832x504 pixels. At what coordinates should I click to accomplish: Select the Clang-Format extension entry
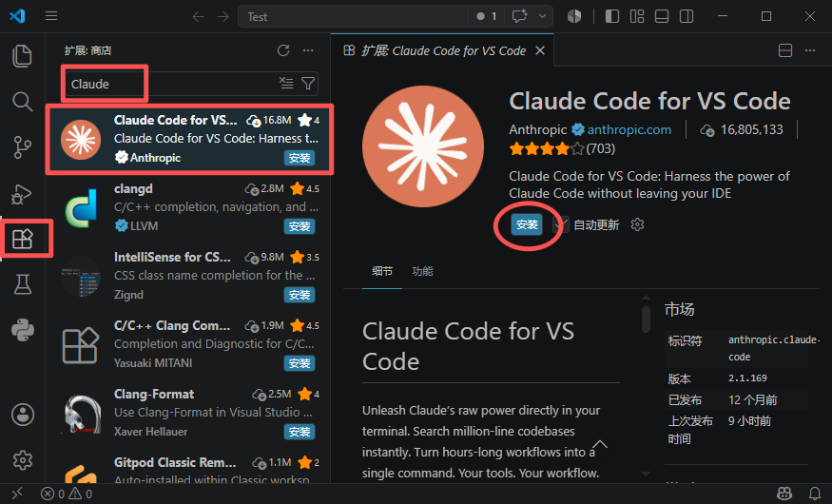[188, 413]
